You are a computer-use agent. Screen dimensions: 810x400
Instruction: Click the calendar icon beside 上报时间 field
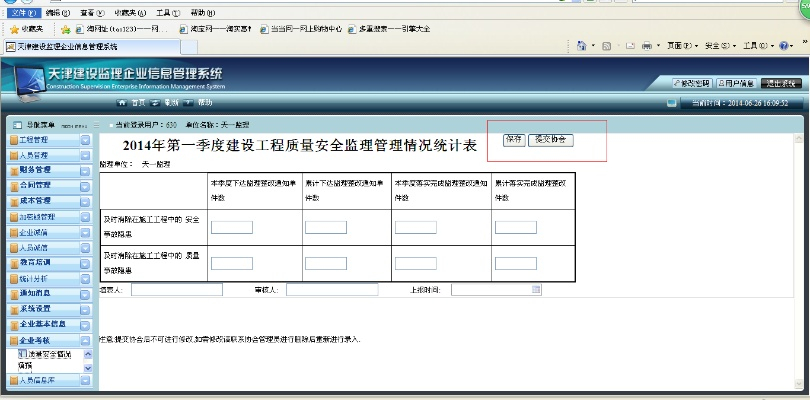[x=537, y=290]
